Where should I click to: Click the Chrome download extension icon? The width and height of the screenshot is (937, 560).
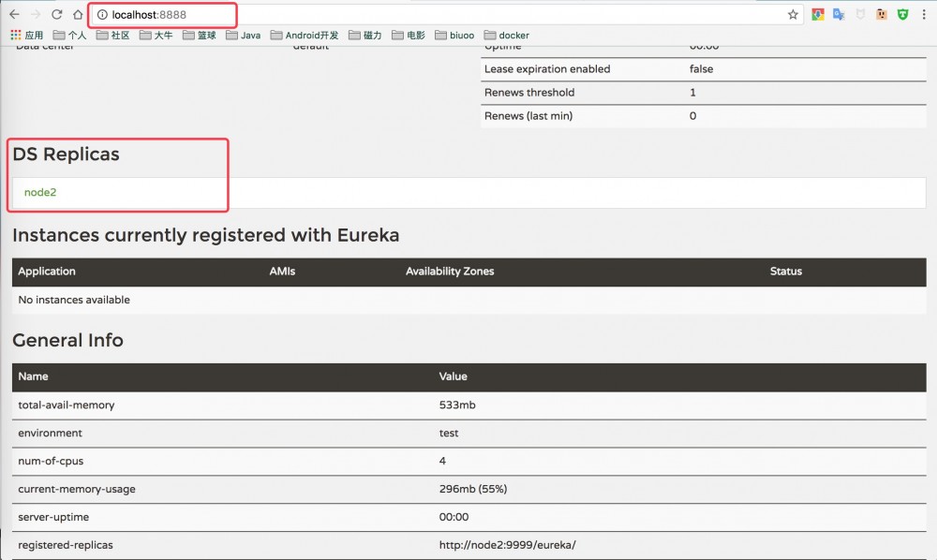(x=818, y=15)
